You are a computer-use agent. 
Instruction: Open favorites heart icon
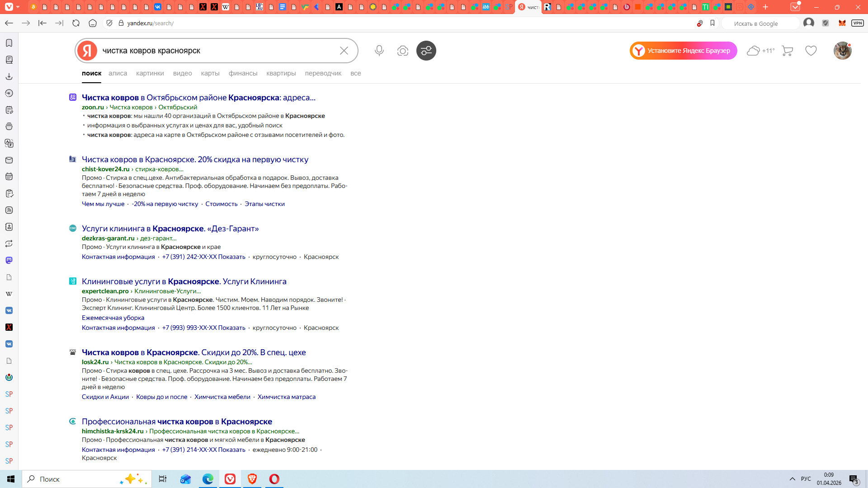coord(811,51)
